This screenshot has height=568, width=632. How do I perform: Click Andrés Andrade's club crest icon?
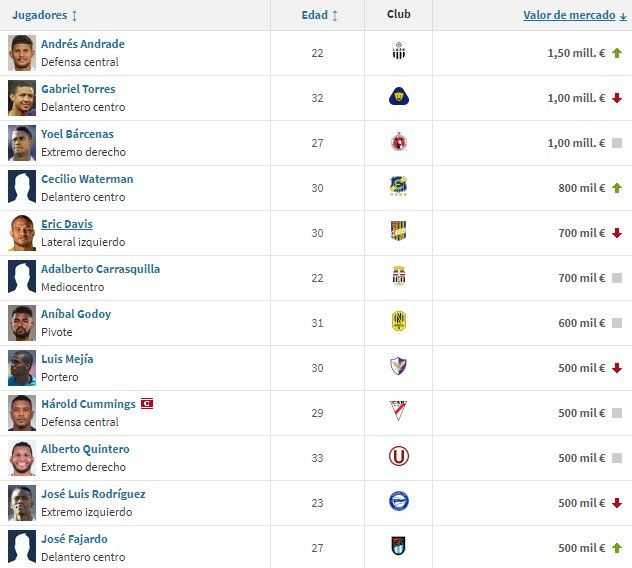(x=399, y=52)
